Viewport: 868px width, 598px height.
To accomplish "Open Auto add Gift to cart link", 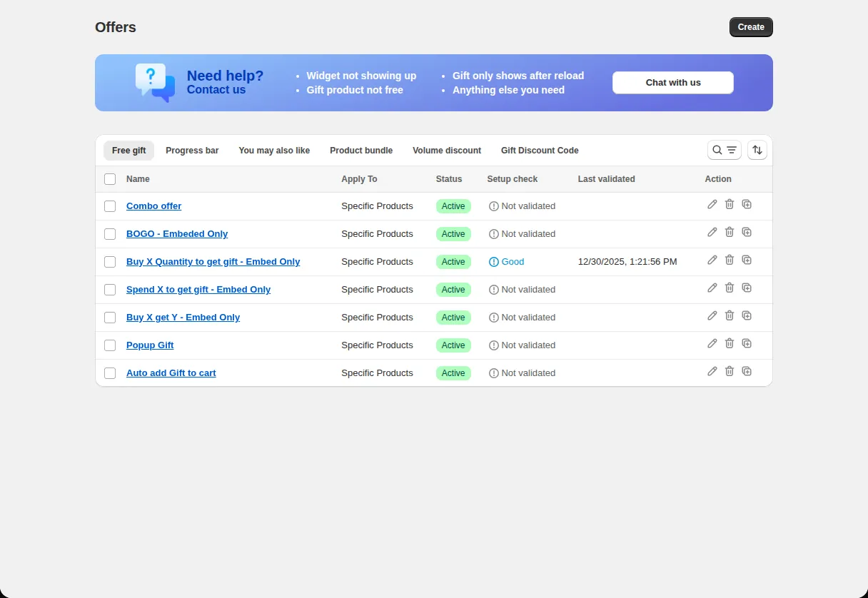I will [171, 373].
